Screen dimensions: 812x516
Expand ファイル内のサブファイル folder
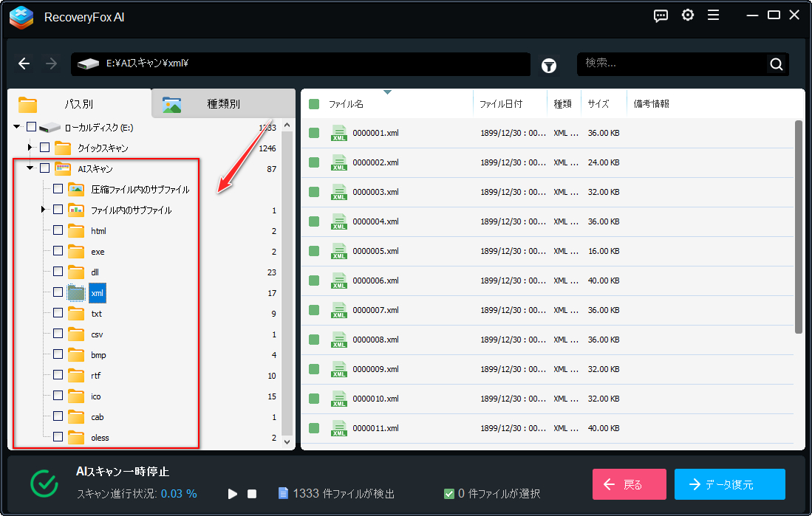coord(44,210)
